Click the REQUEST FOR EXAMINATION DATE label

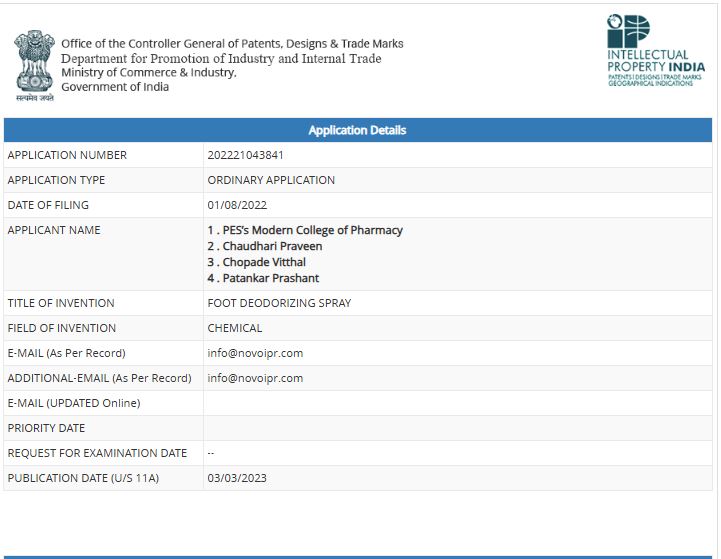[97, 453]
